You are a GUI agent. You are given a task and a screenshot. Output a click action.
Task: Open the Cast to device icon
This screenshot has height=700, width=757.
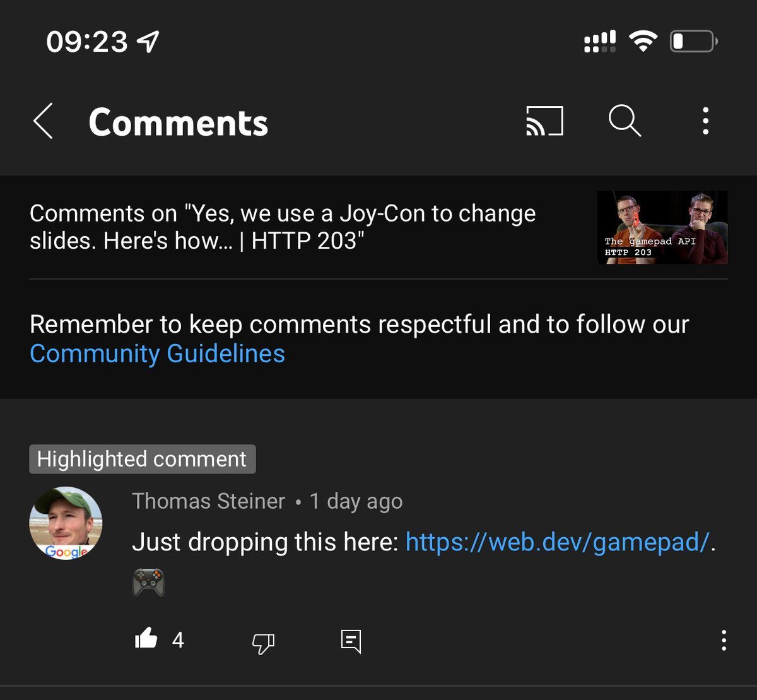[x=544, y=121]
